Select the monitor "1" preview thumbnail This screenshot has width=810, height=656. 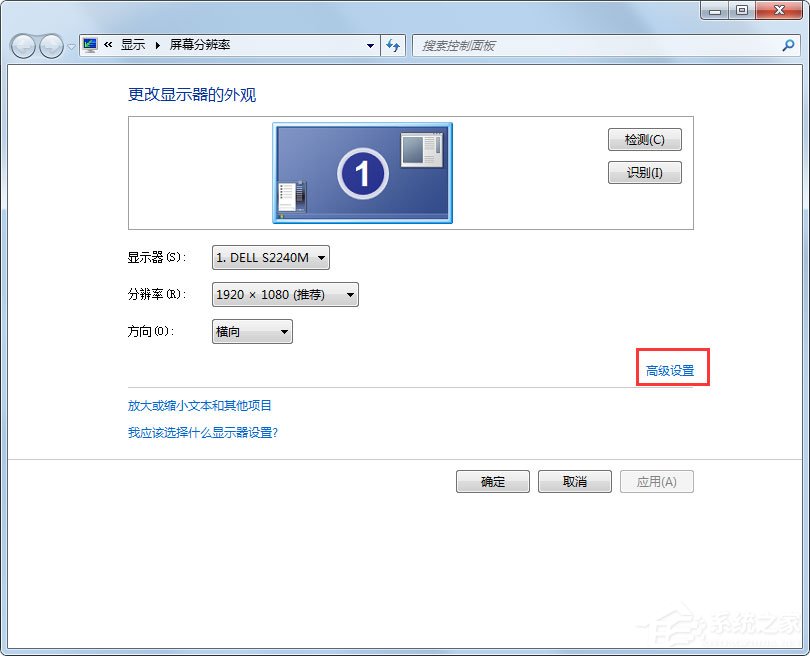tap(362, 172)
